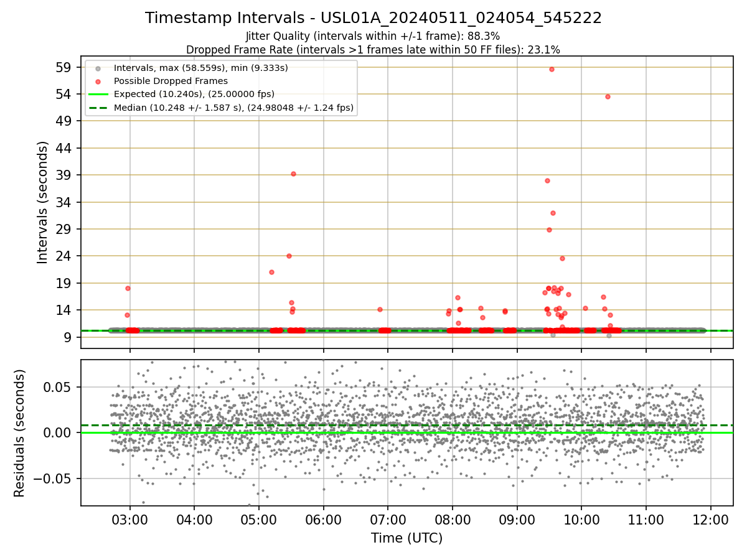Image resolution: width=747 pixels, height=560 pixels.
Task: Click the 'Time (UTC)' x-axis label
Action: pyautogui.click(x=406, y=538)
